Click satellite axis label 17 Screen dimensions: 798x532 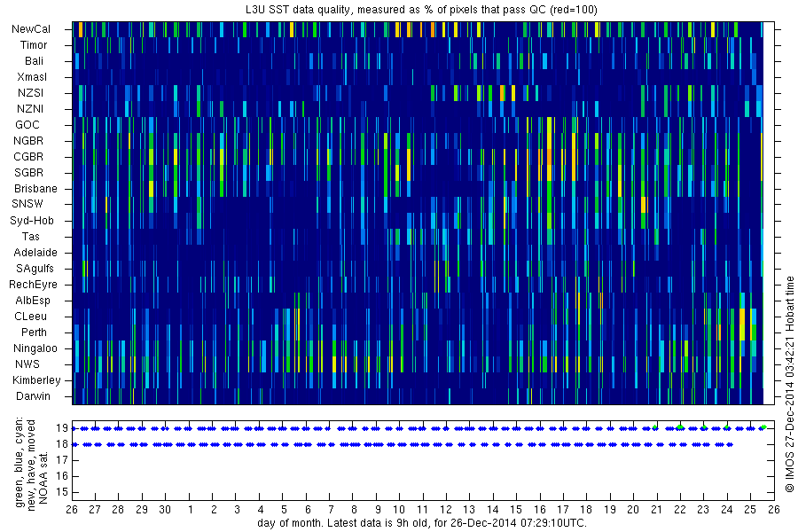coord(62,460)
